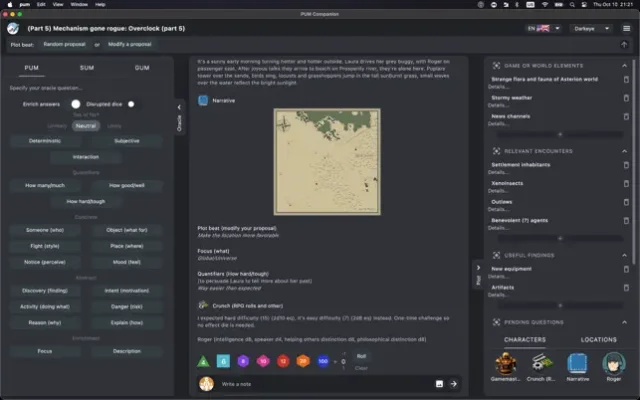Open the Darkeye theme dropdown

point(591,29)
